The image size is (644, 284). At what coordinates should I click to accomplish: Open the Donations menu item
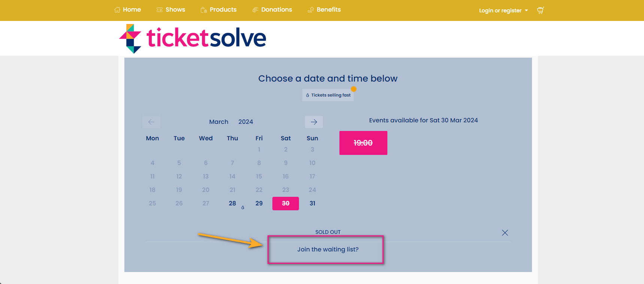(x=276, y=9)
